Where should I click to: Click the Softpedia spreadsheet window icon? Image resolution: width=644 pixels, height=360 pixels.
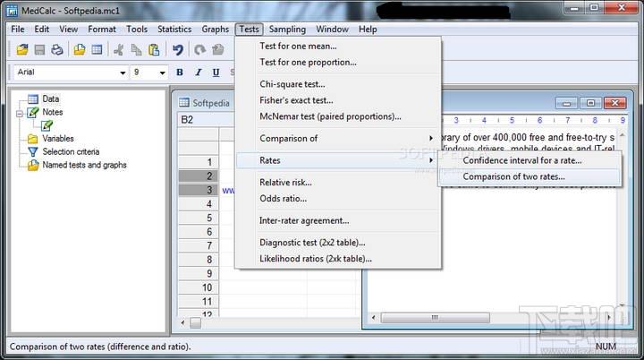tap(184, 102)
